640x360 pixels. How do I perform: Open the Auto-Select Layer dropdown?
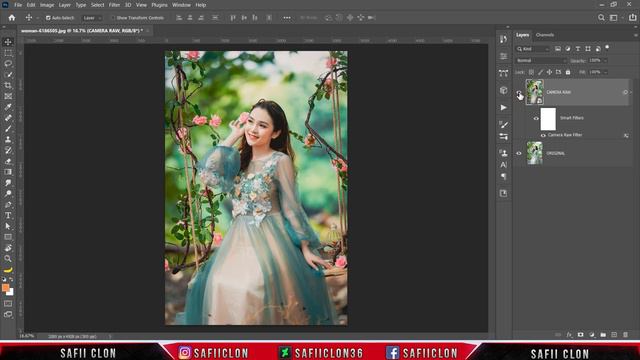coord(91,18)
